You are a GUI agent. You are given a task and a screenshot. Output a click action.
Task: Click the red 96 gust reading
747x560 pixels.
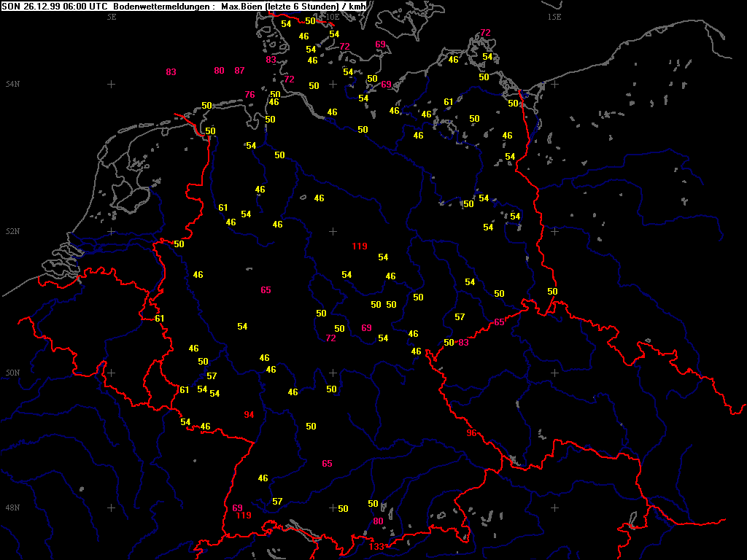471,433
